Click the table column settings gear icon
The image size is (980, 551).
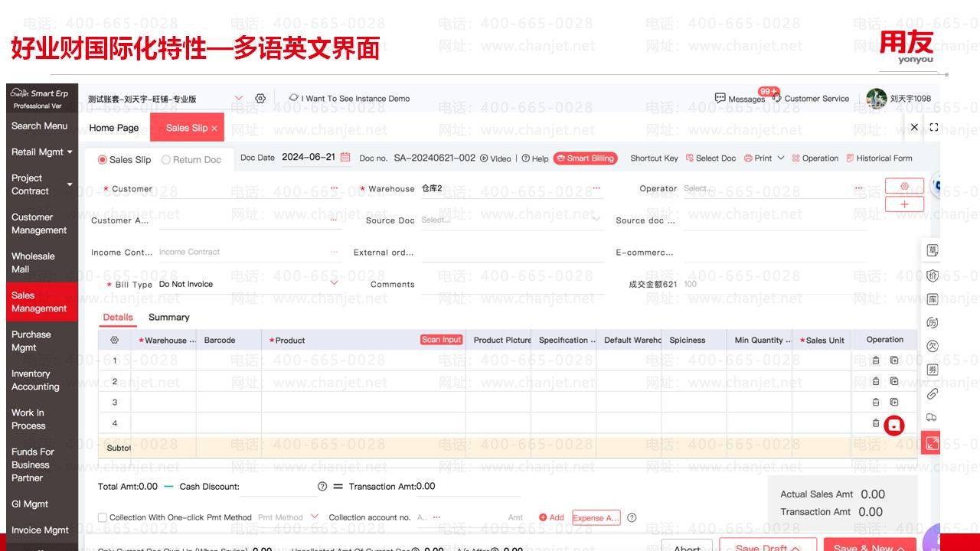115,340
